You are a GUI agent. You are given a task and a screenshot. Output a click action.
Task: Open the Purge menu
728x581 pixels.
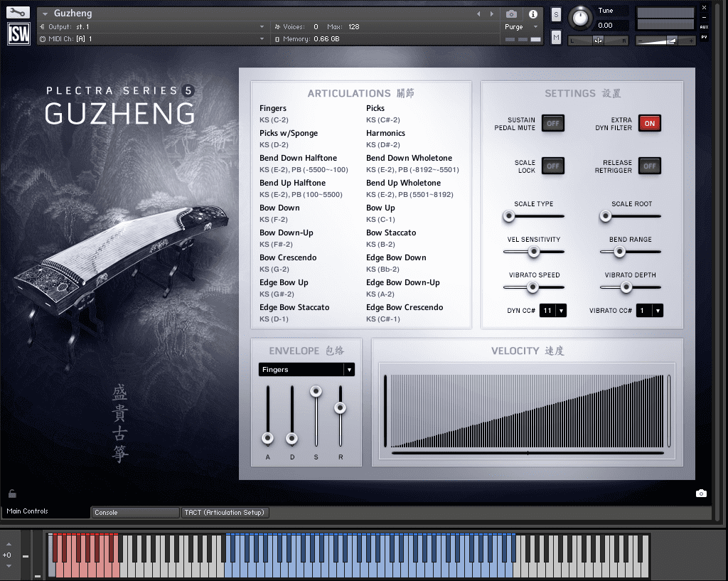(x=521, y=27)
